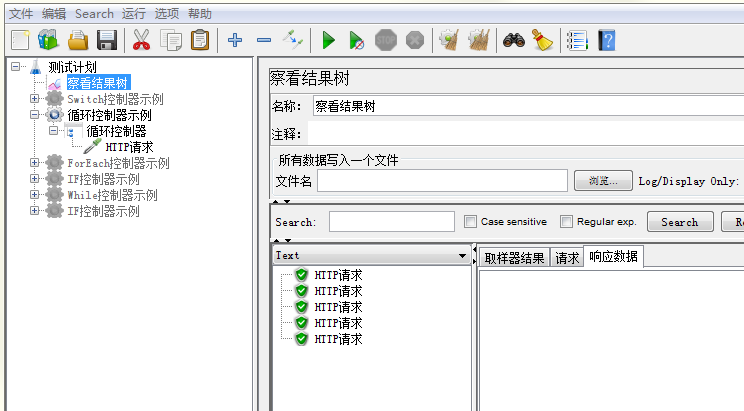The width and height of the screenshot is (744, 411).
Task: Expand all with the plus icon
Action: tap(235, 40)
